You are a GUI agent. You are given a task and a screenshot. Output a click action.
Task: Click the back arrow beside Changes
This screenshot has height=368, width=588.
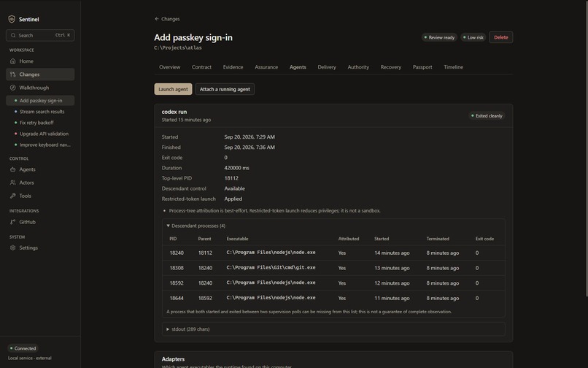[x=157, y=19]
